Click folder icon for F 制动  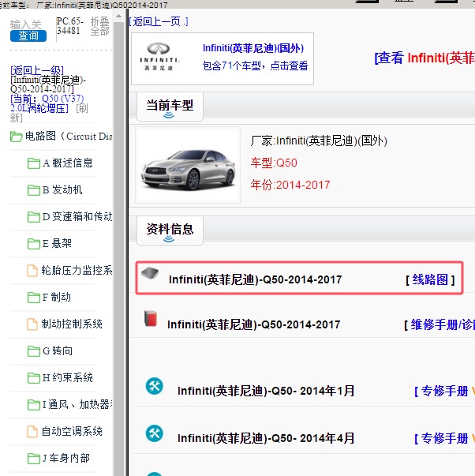click(34, 297)
